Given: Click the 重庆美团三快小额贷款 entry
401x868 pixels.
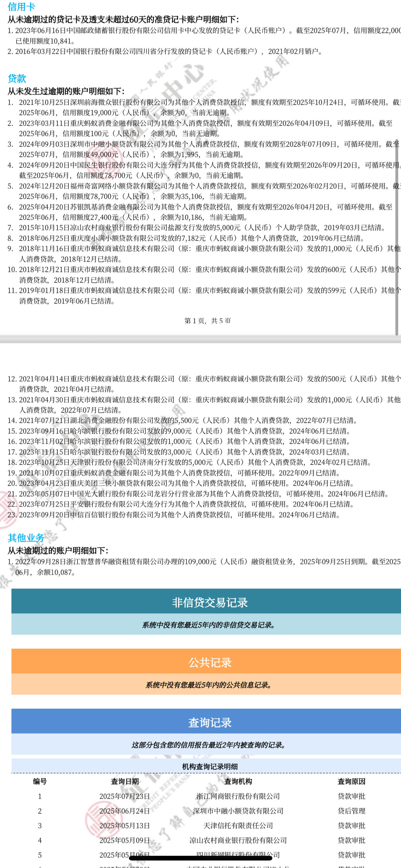Looking at the screenshot, I should (181, 483).
